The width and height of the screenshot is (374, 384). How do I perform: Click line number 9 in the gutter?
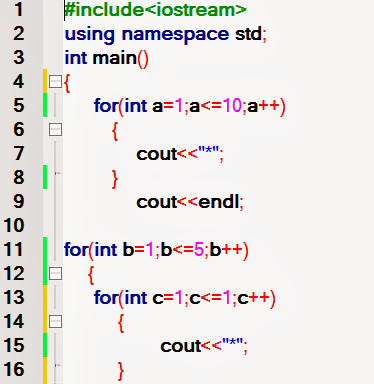[19, 201]
